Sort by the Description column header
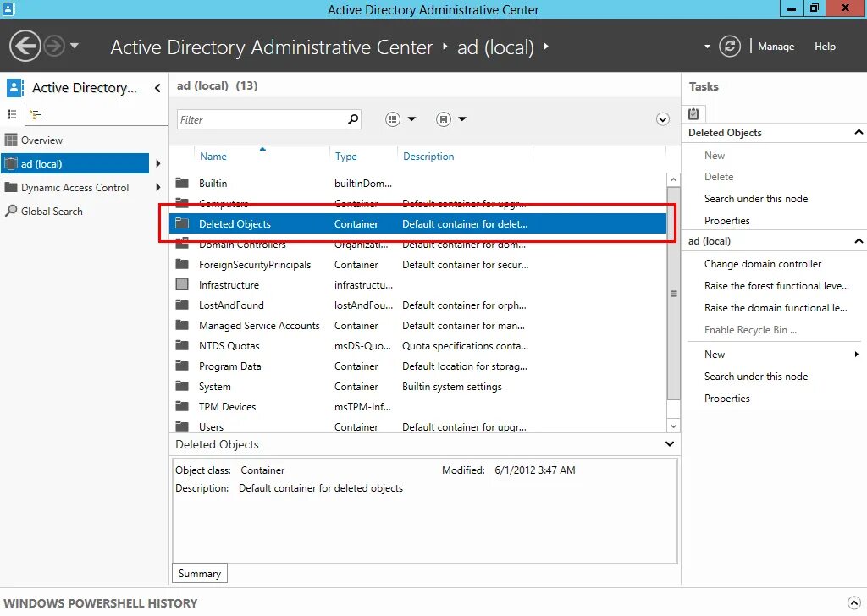 tap(428, 157)
